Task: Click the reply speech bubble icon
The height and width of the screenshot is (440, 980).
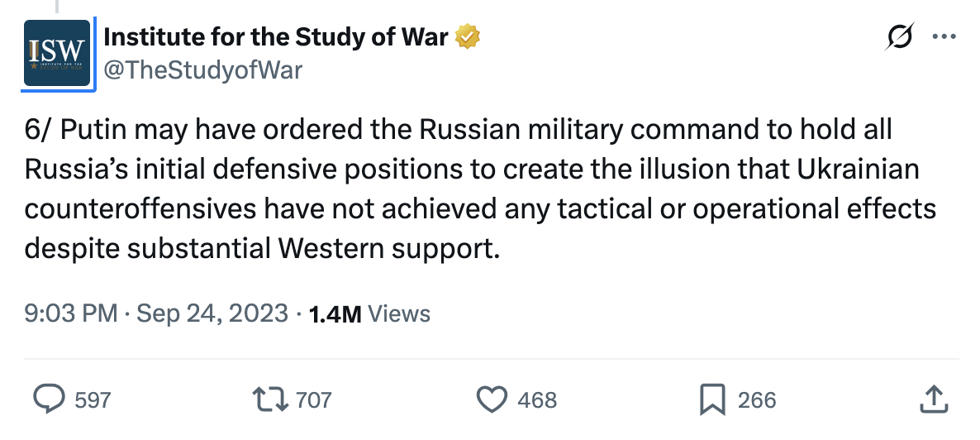Action: tap(49, 399)
